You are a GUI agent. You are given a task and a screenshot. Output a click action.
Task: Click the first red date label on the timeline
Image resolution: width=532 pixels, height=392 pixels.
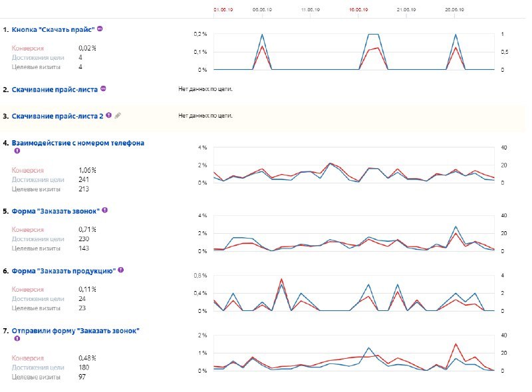(223, 9)
